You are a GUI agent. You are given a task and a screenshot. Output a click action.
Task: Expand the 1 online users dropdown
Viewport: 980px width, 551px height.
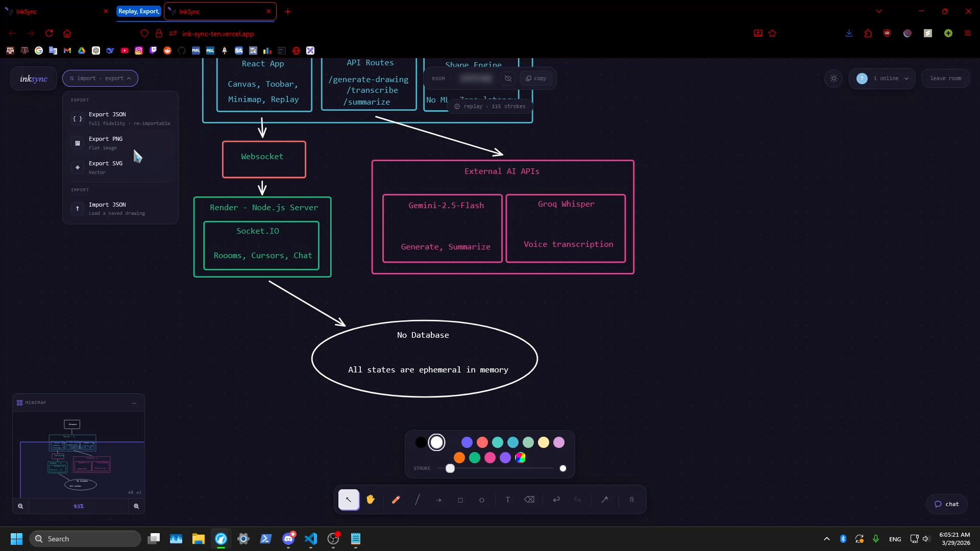coord(882,79)
